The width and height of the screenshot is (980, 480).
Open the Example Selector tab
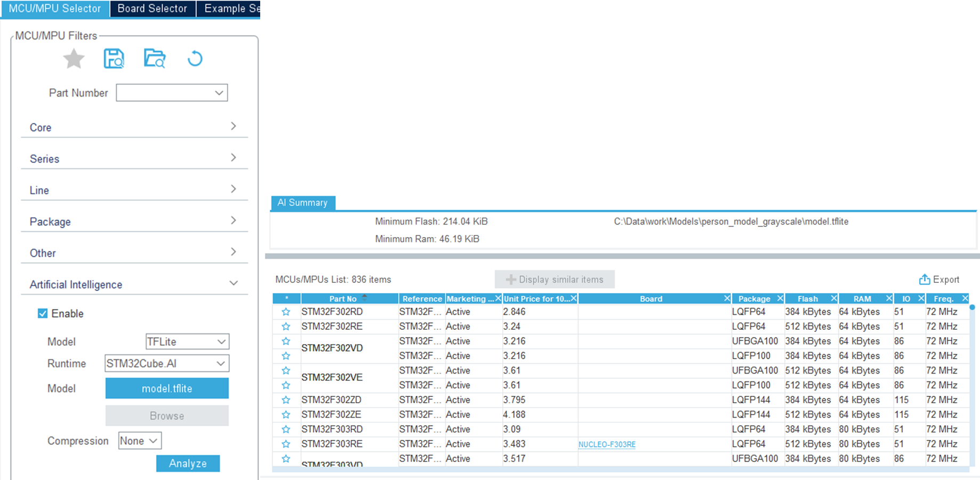click(x=229, y=9)
